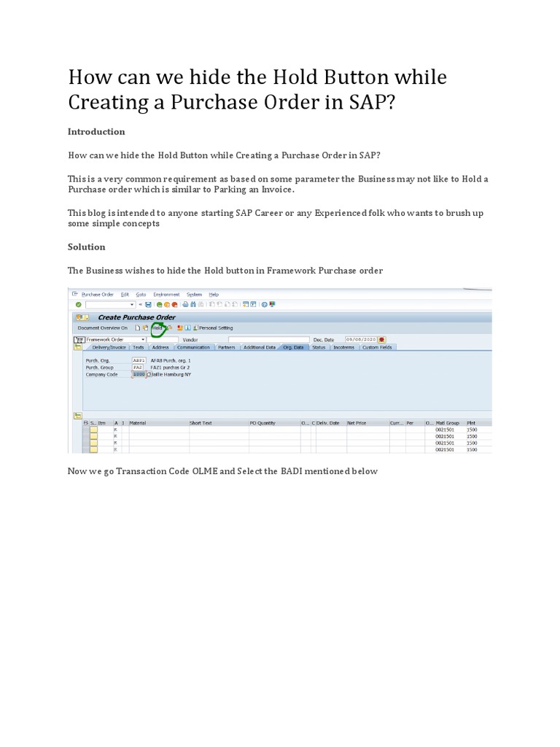Viewport: 560px width, 747px height.
Task: Click the Hold button
Action: pos(157,328)
